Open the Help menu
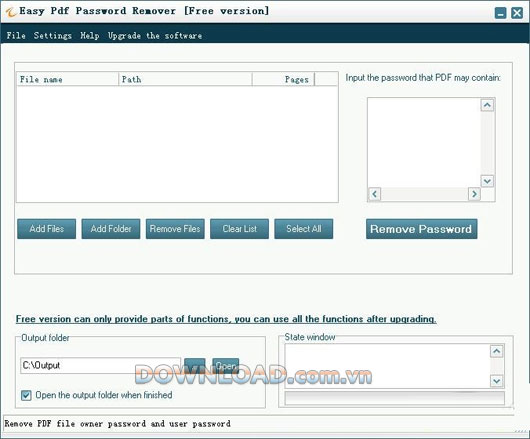530x439 pixels. [90, 35]
